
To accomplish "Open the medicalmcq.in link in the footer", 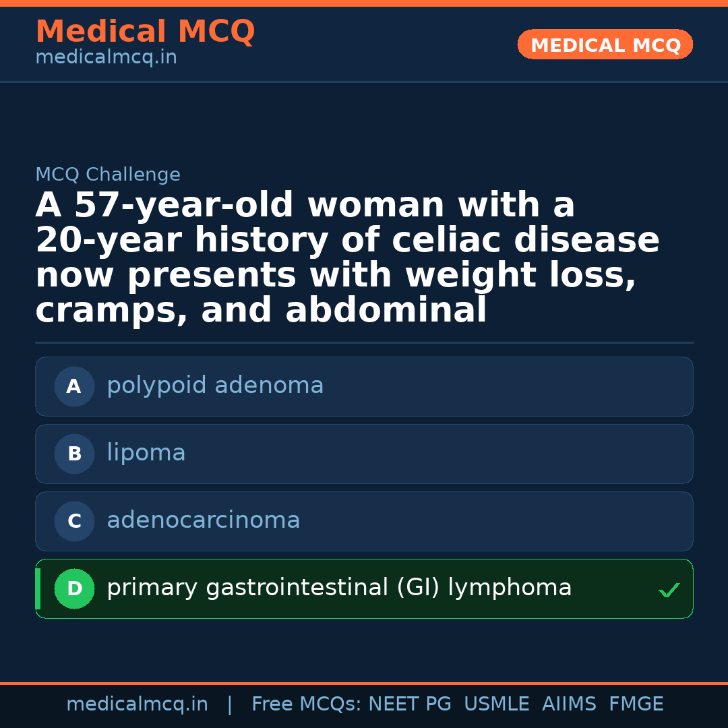I will coord(137,704).
